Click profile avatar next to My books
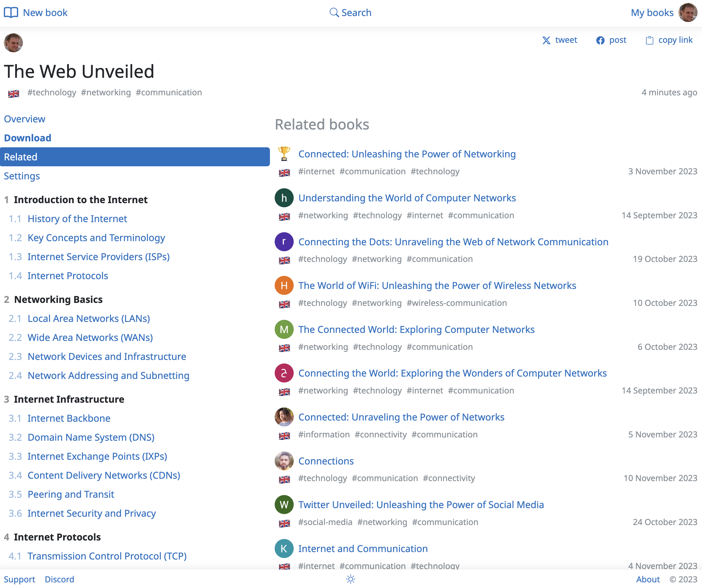Screen dimensions: 702x588 (687, 13)
